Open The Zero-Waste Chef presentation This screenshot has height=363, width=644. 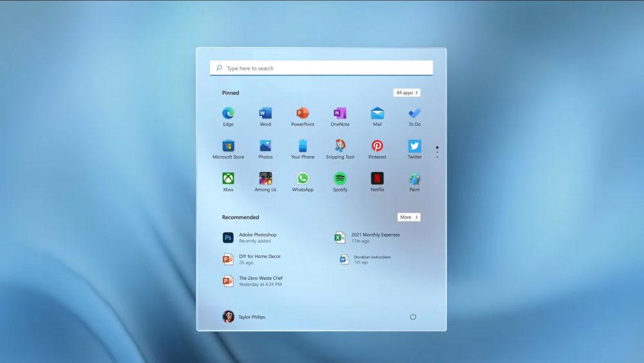[x=252, y=281]
